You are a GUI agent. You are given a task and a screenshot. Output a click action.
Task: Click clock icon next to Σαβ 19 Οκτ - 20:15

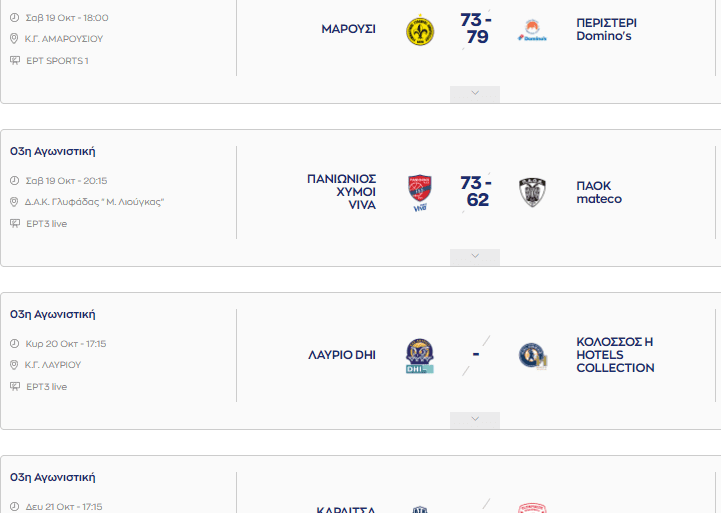click(x=14, y=181)
